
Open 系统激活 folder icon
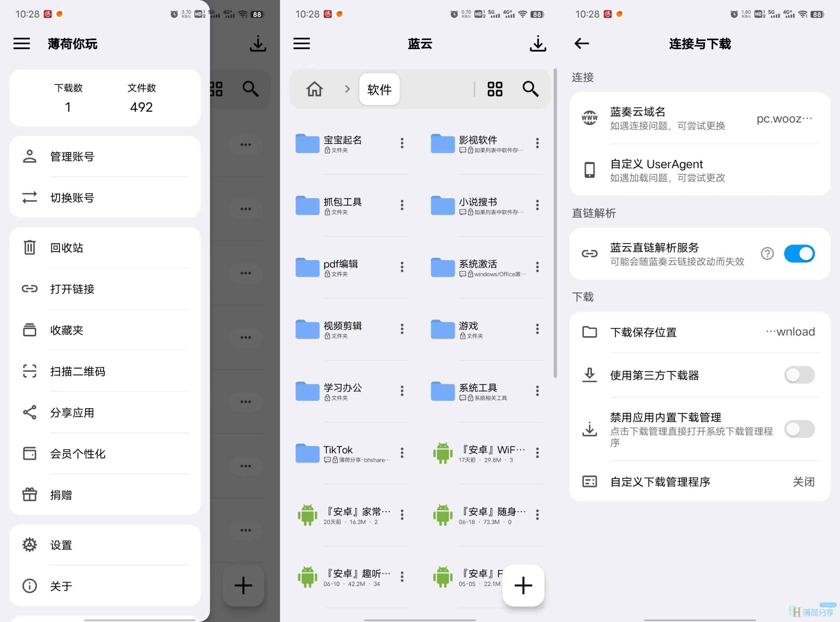pos(442,267)
